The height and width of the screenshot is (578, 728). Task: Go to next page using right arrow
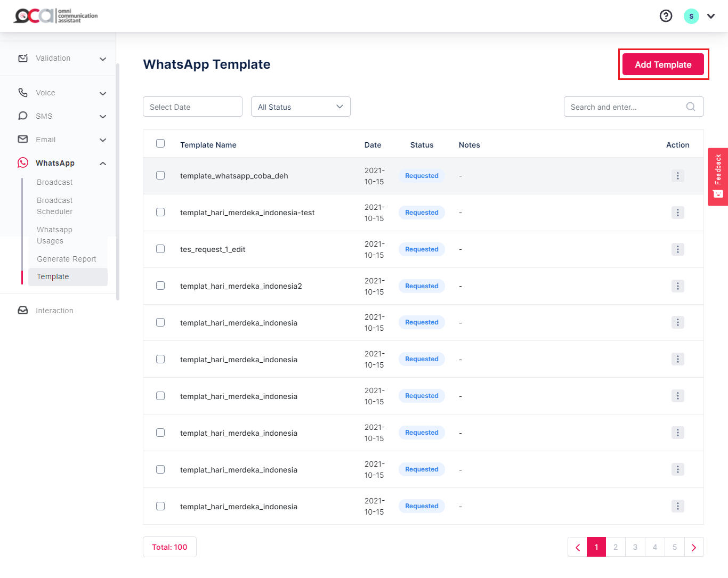point(693,547)
